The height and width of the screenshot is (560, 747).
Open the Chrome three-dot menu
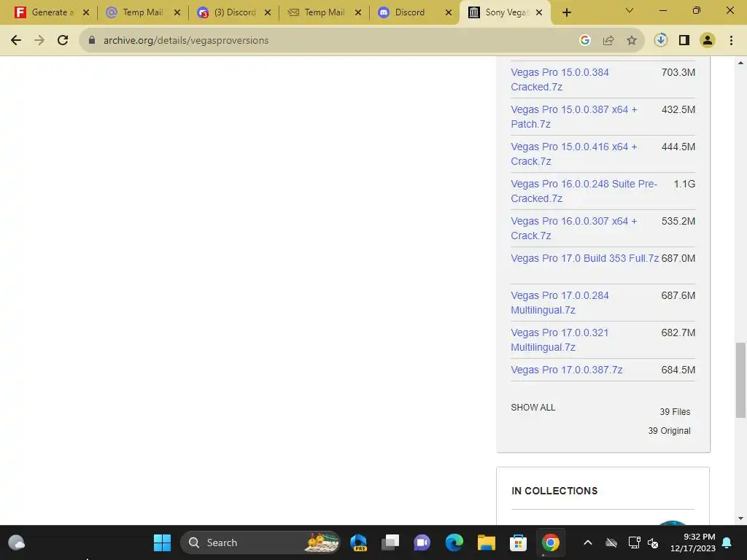731,41
